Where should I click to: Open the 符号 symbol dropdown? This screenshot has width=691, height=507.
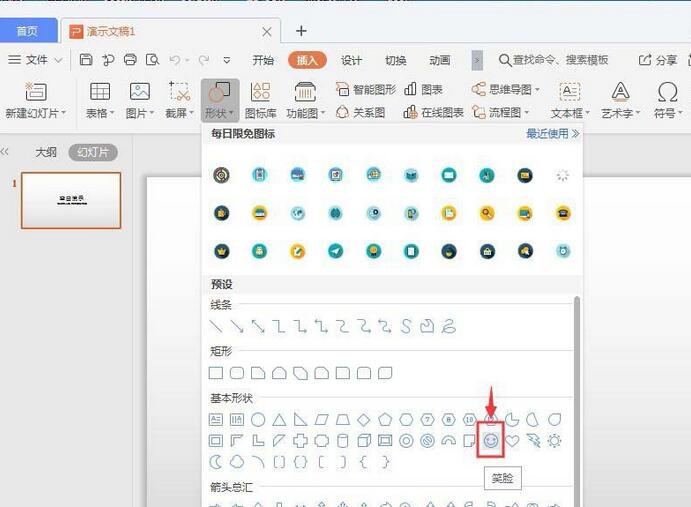click(668, 101)
